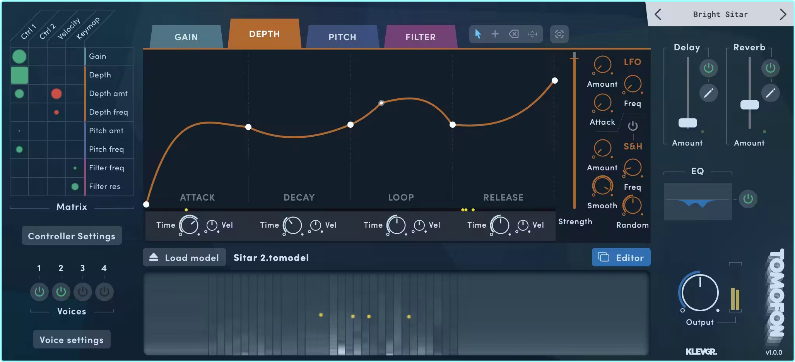Image resolution: width=795 pixels, height=362 pixels.
Task: Select the add point plus tool
Action: (495, 34)
